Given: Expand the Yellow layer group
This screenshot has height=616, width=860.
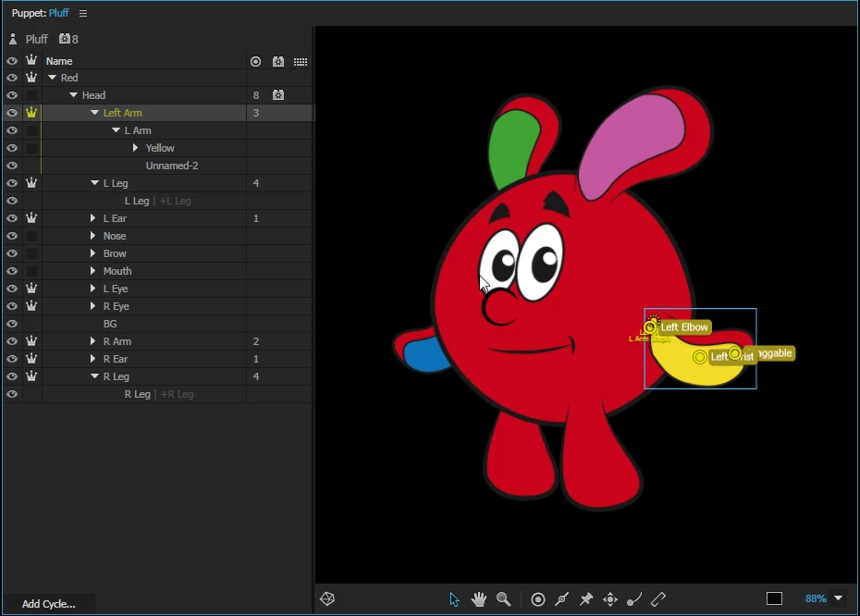Looking at the screenshot, I should 135,148.
